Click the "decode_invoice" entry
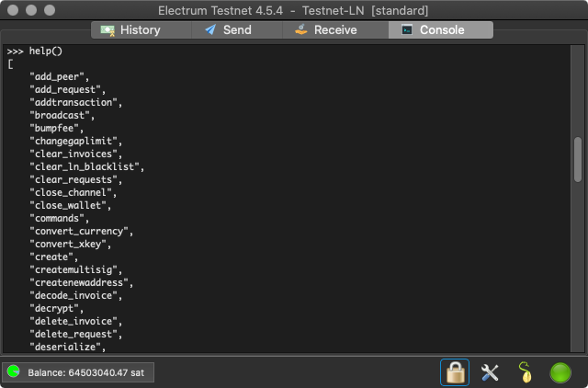The width and height of the screenshot is (588, 388). point(75,296)
